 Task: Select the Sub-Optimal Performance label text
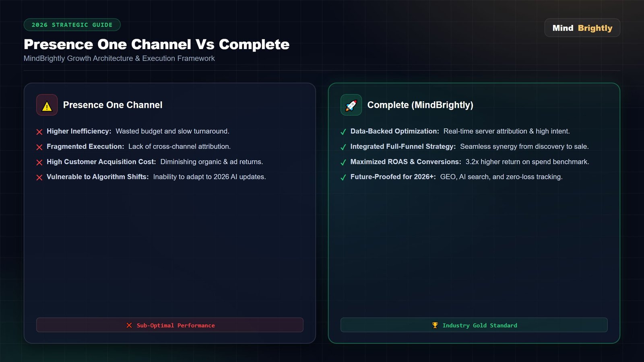(176, 325)
